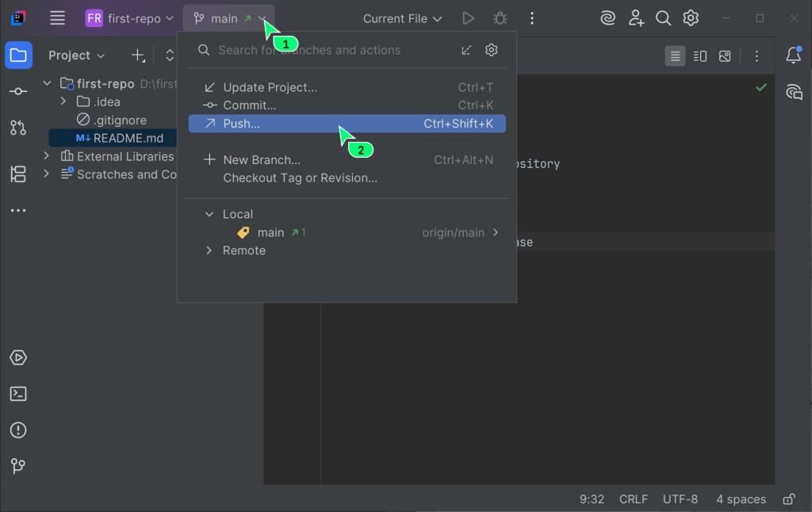Click the 9:32 caret position indicator
Screen dimensions: 812x512
(592, 499)
